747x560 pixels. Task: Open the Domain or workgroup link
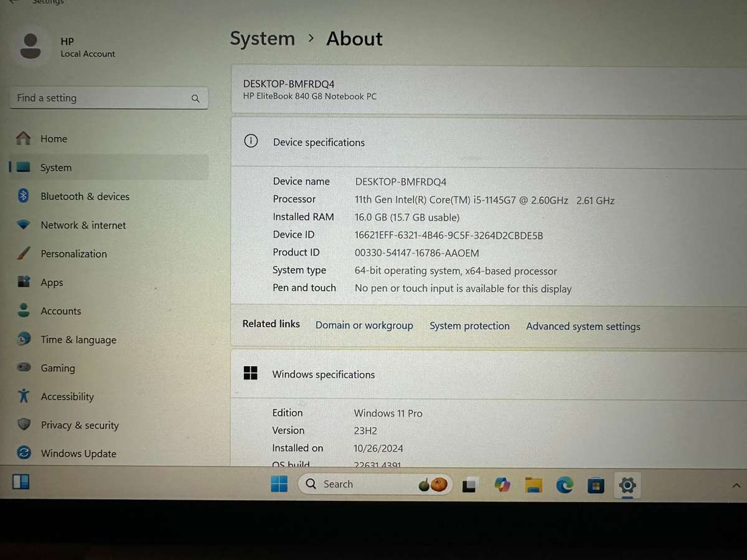point(364,325)
